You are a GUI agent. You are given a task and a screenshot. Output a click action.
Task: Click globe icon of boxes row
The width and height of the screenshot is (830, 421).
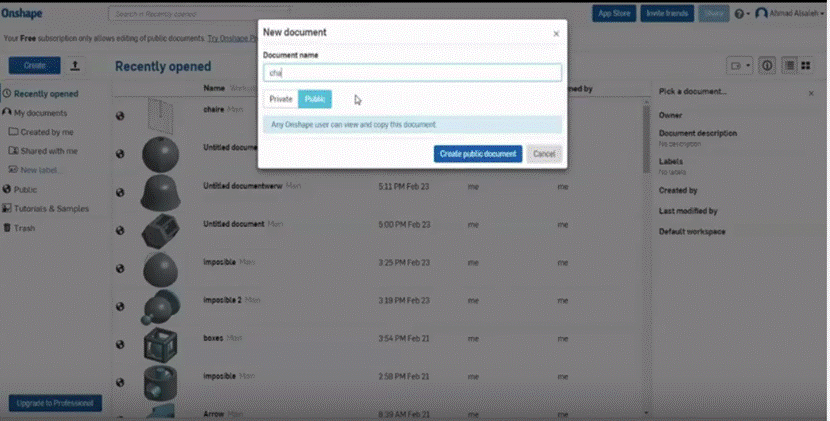pyautogui.click(x=120, y=344)
